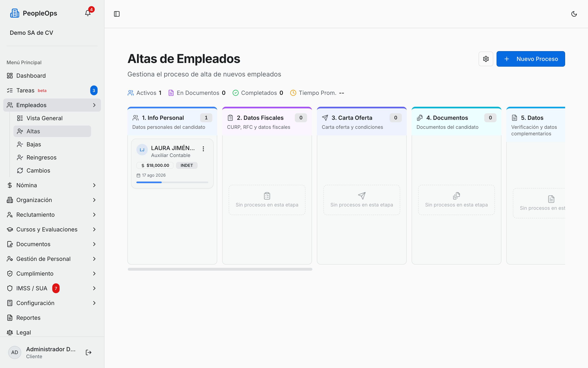This screenshot has height=368, width=588.
Task: Expand the Gestión de Personal chevron
Action: click(94, 259)
